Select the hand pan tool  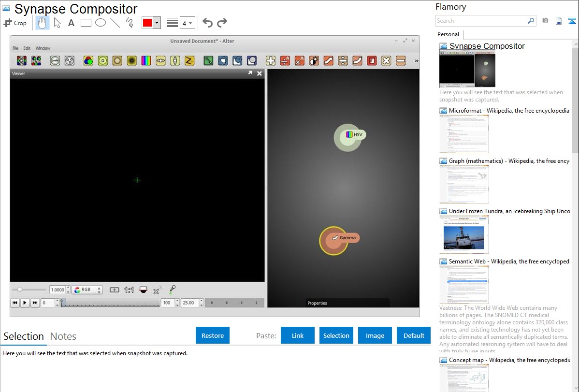click(42, 23)
